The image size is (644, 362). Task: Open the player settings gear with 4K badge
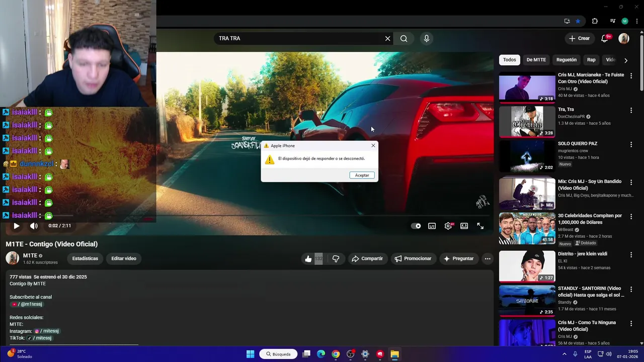[448, 226]
